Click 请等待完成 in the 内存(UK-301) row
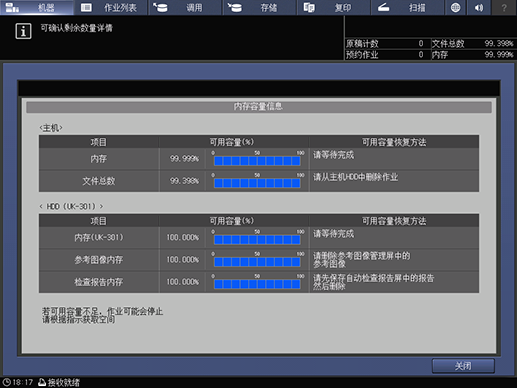Image resolution: width=517 pixels, height=388 pixels. (333, 234)
